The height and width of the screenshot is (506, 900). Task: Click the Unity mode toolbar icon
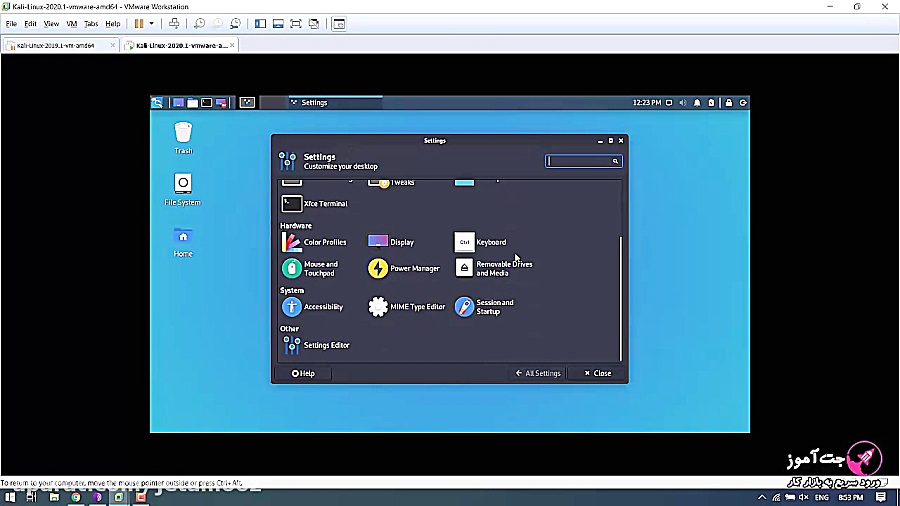click(x=314, y=24)
